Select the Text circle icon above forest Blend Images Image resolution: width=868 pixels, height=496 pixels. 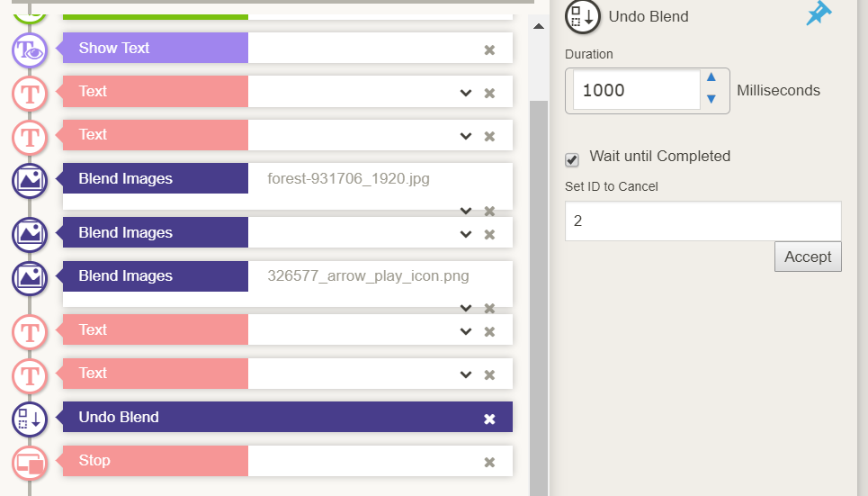[30, 136]
